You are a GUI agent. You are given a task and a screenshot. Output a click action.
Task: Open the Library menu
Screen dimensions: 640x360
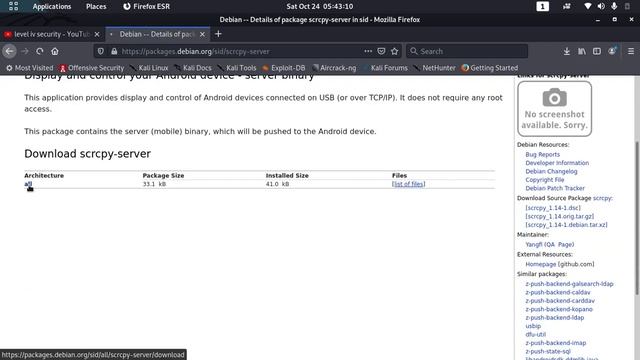pos(582,51)
